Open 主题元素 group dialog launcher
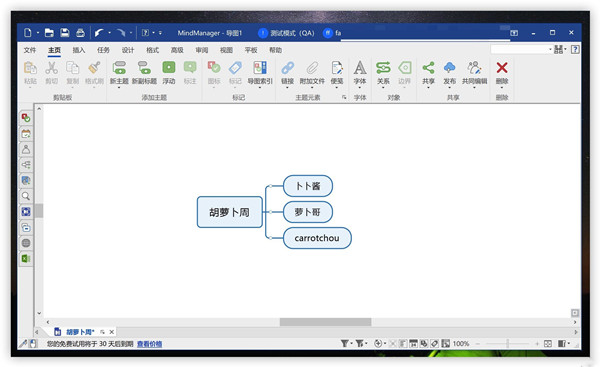The height and width of the screenshot is (367, 600). pos(344,97)
